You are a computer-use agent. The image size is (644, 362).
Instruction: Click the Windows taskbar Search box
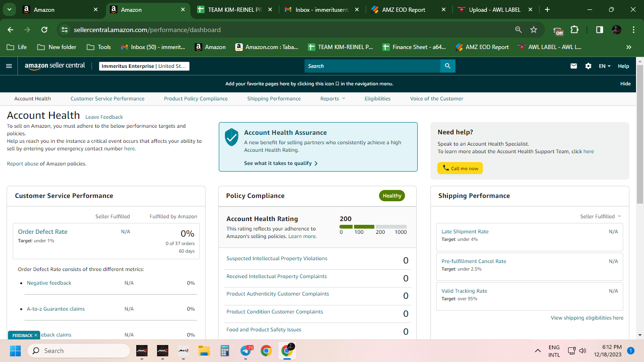coord(79,351)
